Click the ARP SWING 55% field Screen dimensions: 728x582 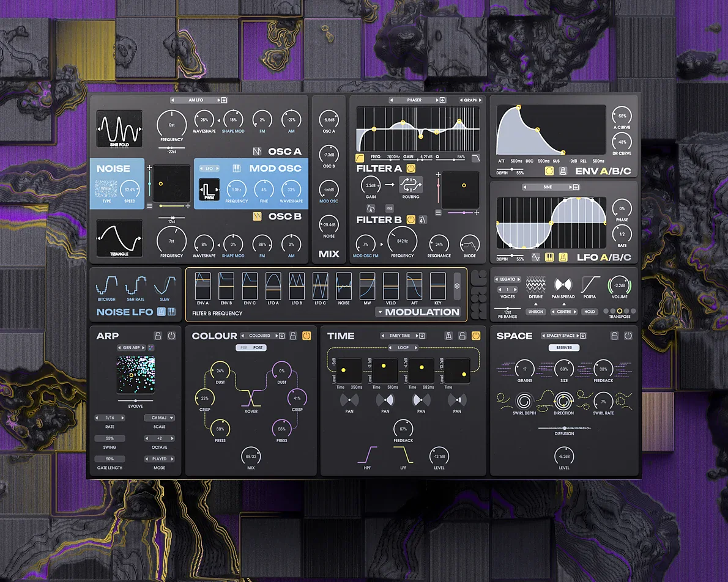(x=110, y=438)
